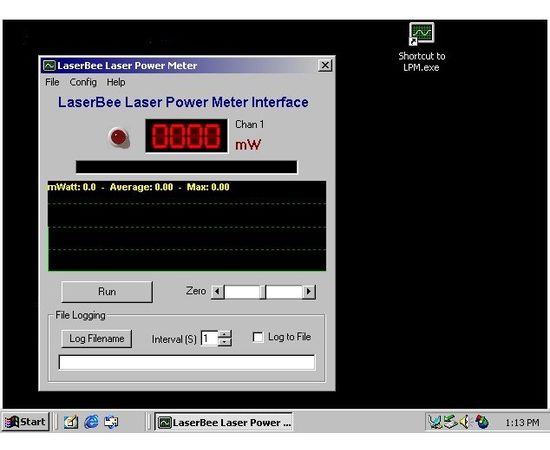The width and height of the screenshot is (550, 450).
Task: Click the Zero scrollbar left arrow
Action: pos(218,292)
